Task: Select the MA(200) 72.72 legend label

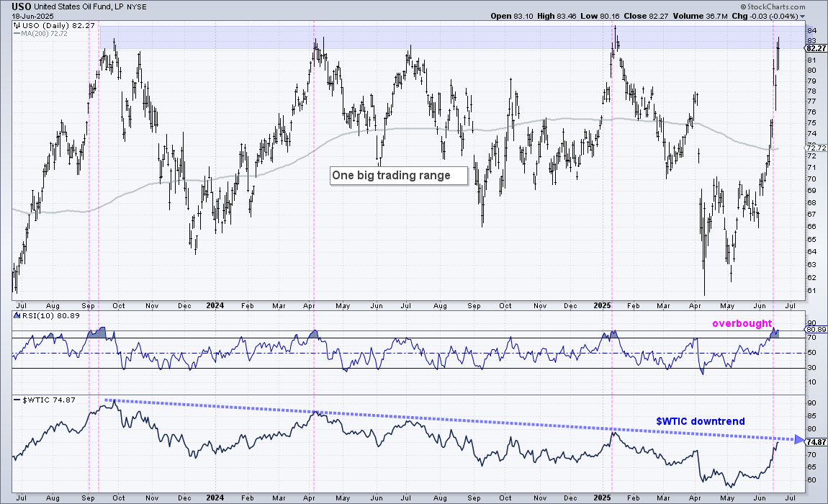Action: click(x=45, y=33)
